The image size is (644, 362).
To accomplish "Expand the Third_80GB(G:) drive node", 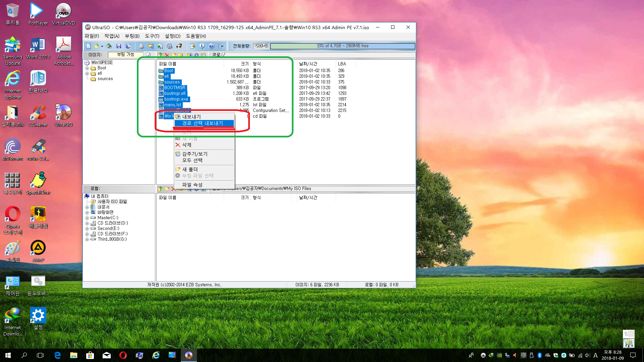I will click(87, 239).
